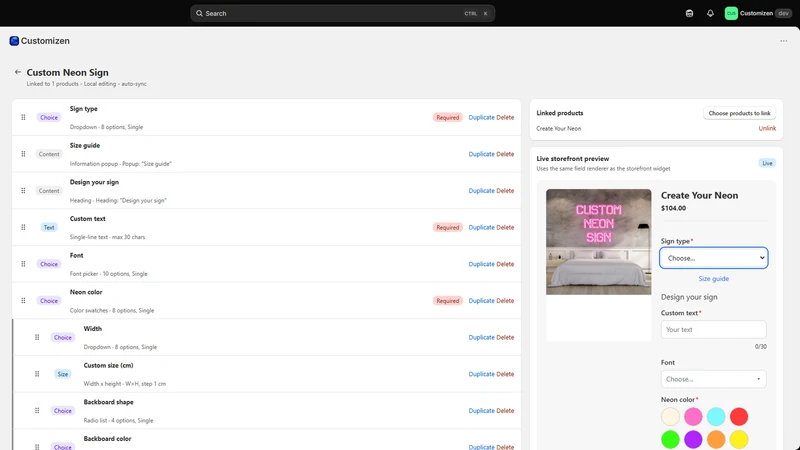Click the neon sign product preview image
The height and width of the screenshot is (450, 800).
[598, 242]
